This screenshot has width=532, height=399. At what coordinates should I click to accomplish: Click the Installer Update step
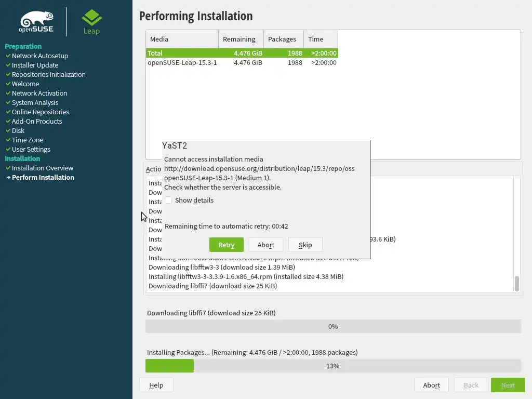(x=35, y=65)
